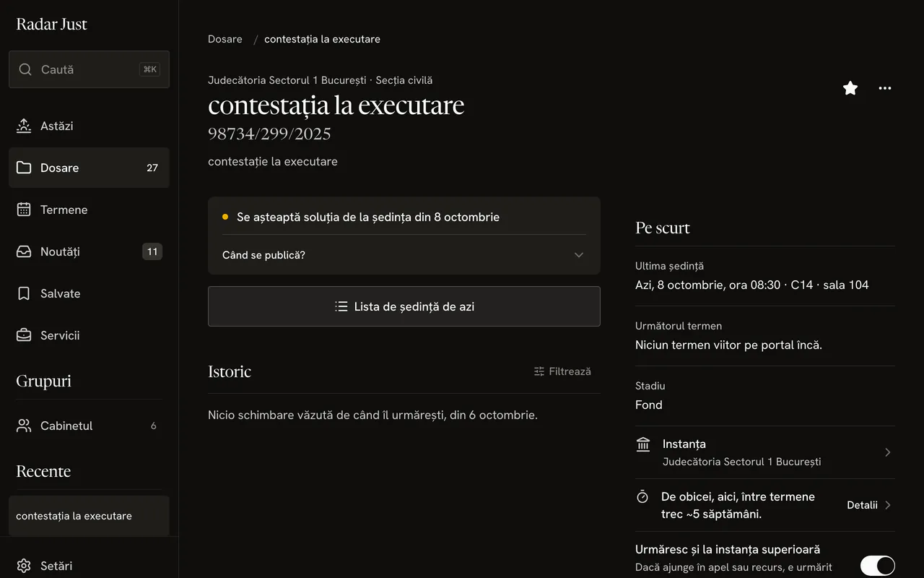This screenshot has width=924, height=578.
Task: Toggle the Urmăresc și la instanța superioară switch
Action: (x=878, y=566)
